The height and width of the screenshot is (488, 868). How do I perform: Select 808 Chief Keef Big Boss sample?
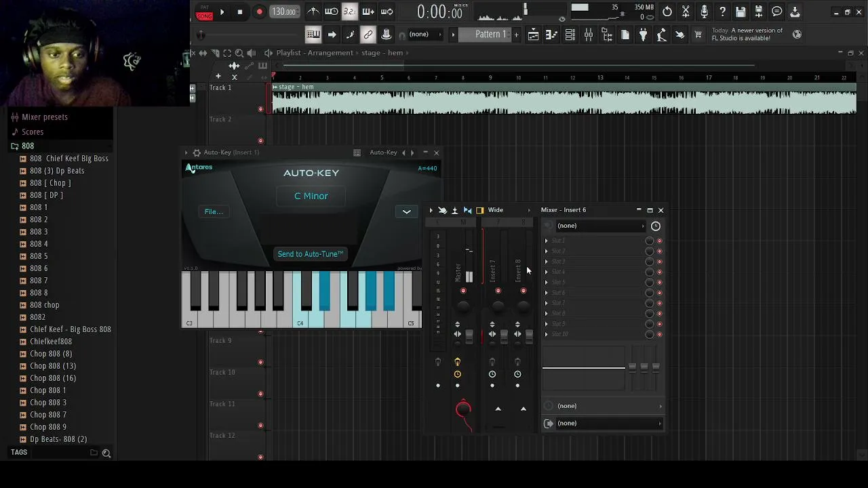[69, 159]
